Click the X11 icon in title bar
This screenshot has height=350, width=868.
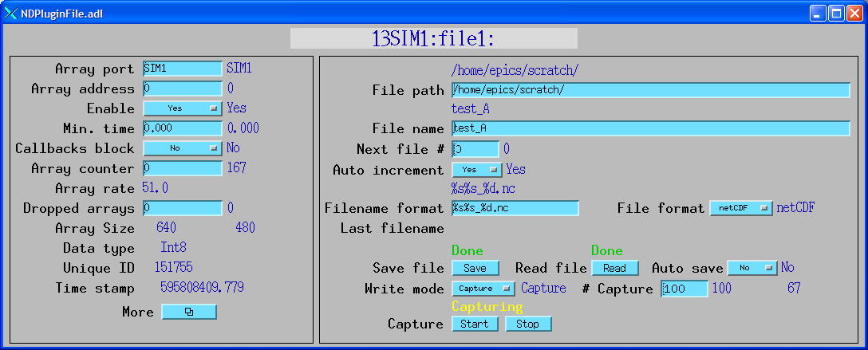[11, 13]
